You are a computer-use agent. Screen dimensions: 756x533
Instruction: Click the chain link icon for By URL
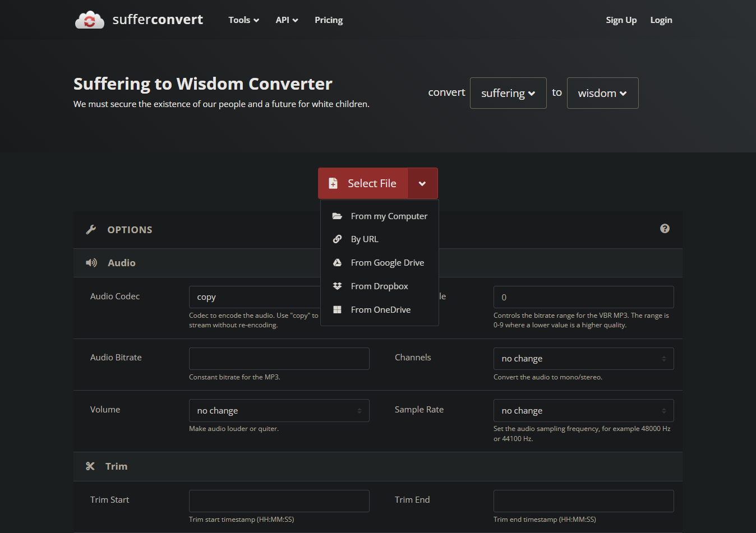click(x=337, y=239)
